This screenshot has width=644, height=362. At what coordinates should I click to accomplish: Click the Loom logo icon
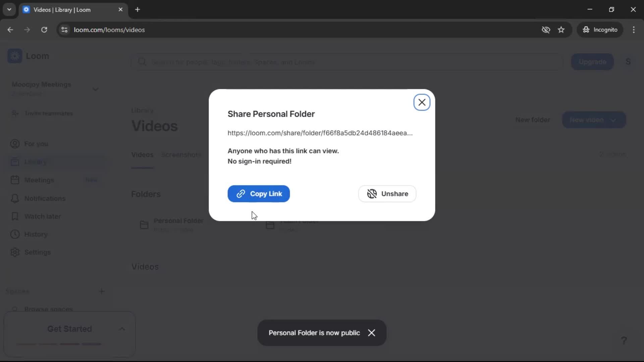pyautogui.click(x=15, y=56)
